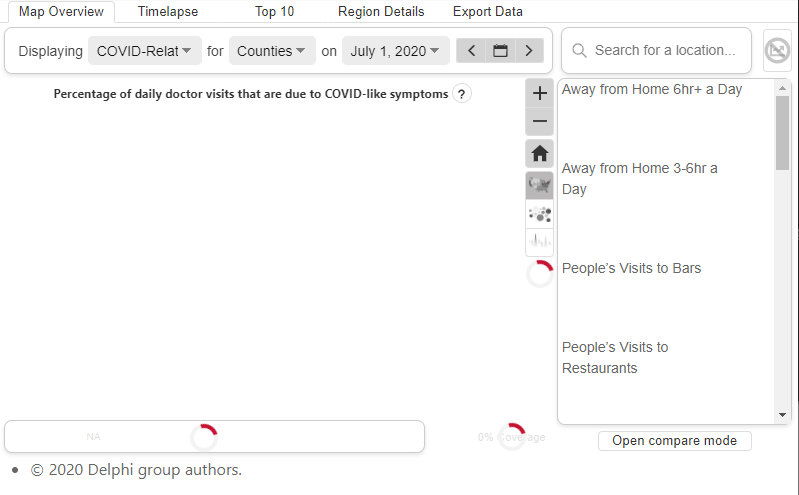The width and height of the screenshot is (799, 495).
Task: Select Away from Home 6hr+ a Day
Action: coord(652,89)
